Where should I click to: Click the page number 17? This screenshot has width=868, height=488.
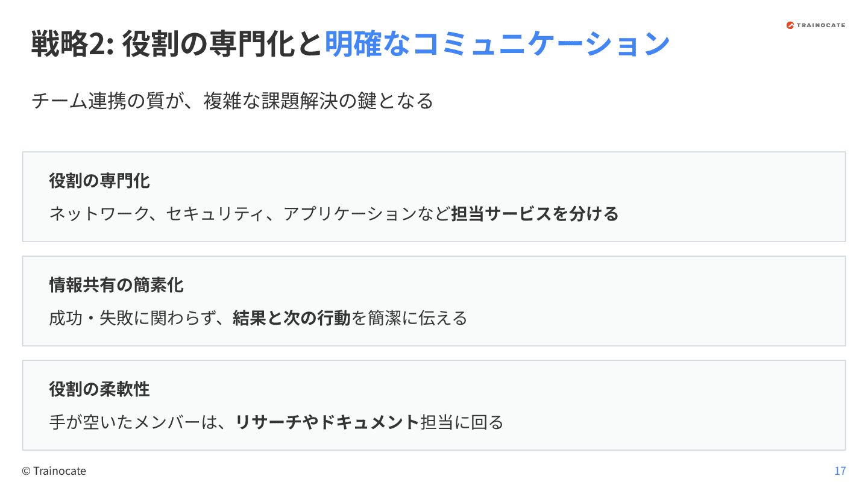click(840, 471)
